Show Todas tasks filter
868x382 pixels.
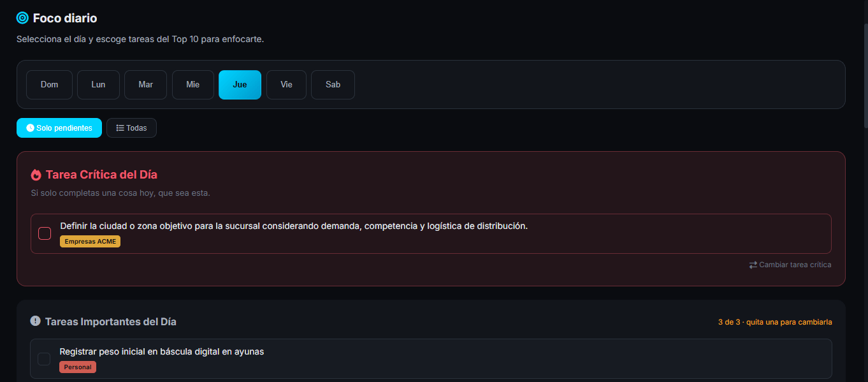(131, 128)
